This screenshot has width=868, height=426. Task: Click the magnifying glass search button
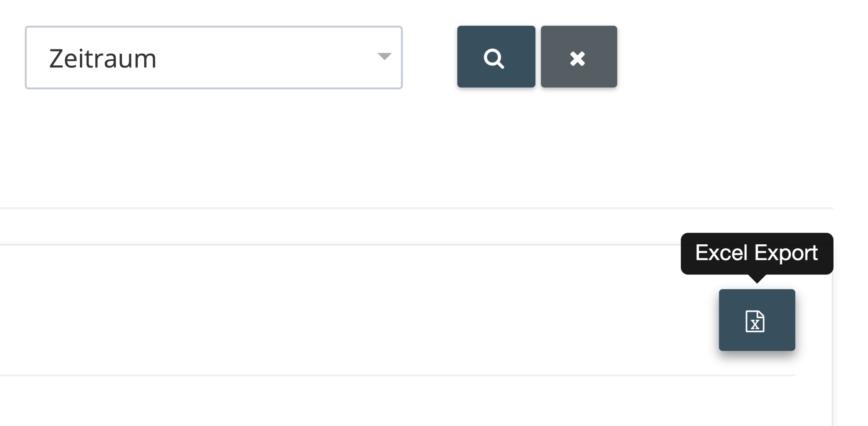496,57
